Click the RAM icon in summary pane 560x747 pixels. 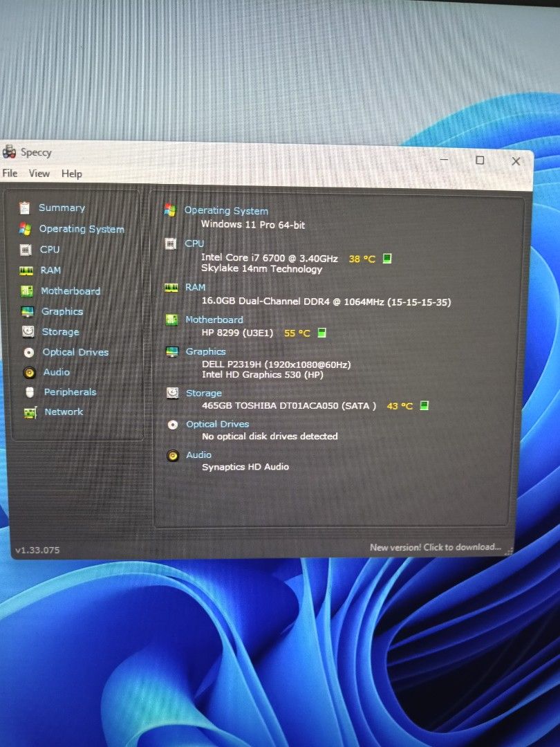pyautogui.click(x=171, y=287)
